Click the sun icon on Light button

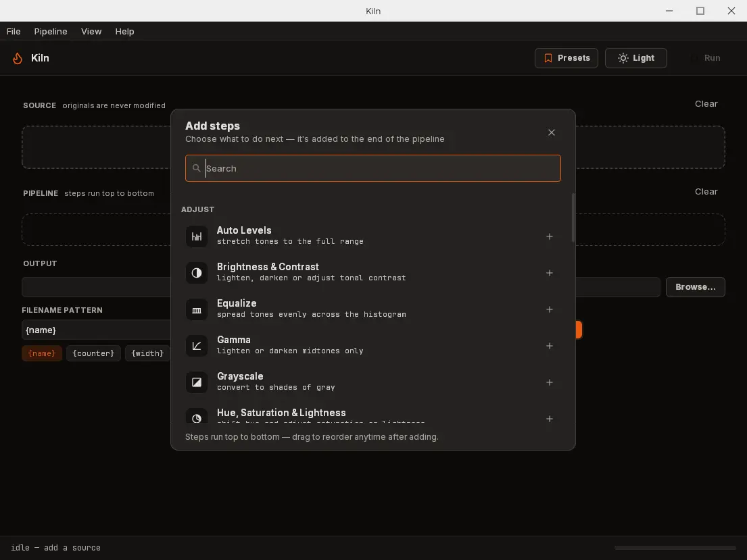pyautogui.click(x=623, y=58)
